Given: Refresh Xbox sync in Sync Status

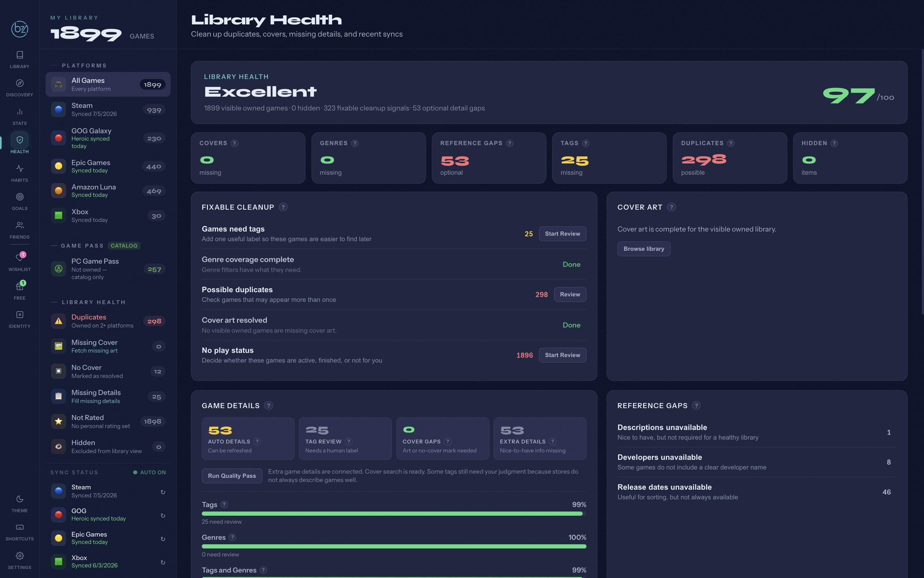Looking at the screenshot, I should pyautogui.click(x=163, y=562).
